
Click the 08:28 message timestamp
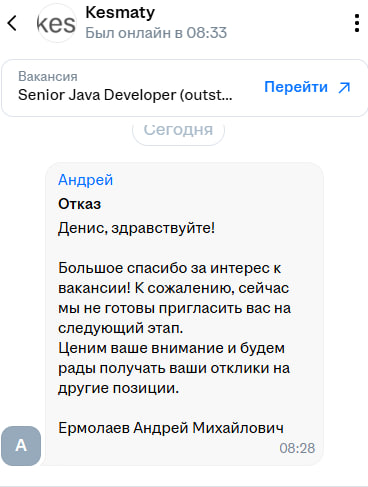pos(297,448)
